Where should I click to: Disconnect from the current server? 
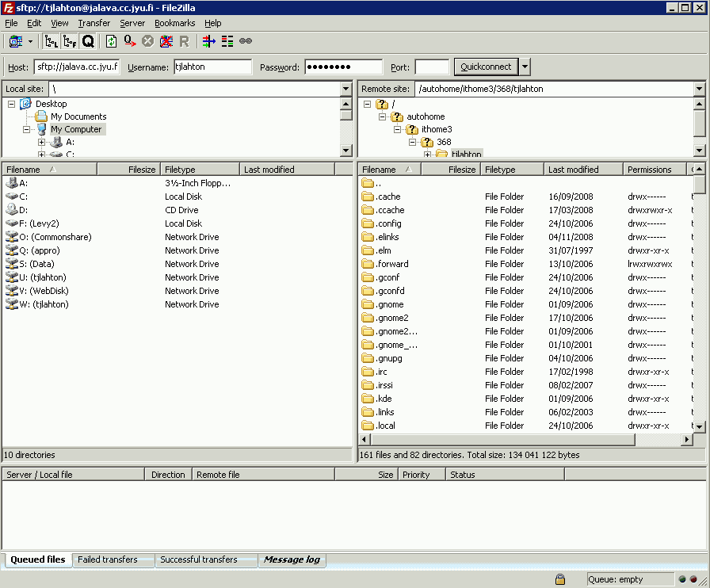tap(166, 42)
